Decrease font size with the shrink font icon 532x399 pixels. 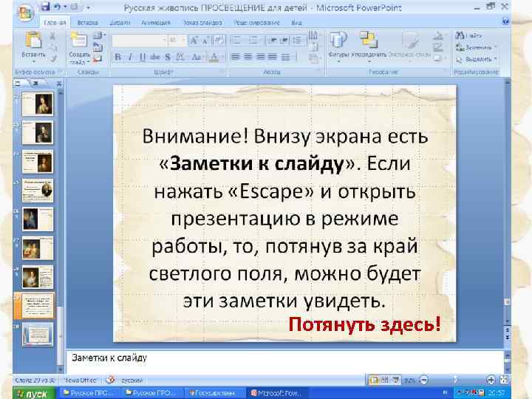(205, 41)
